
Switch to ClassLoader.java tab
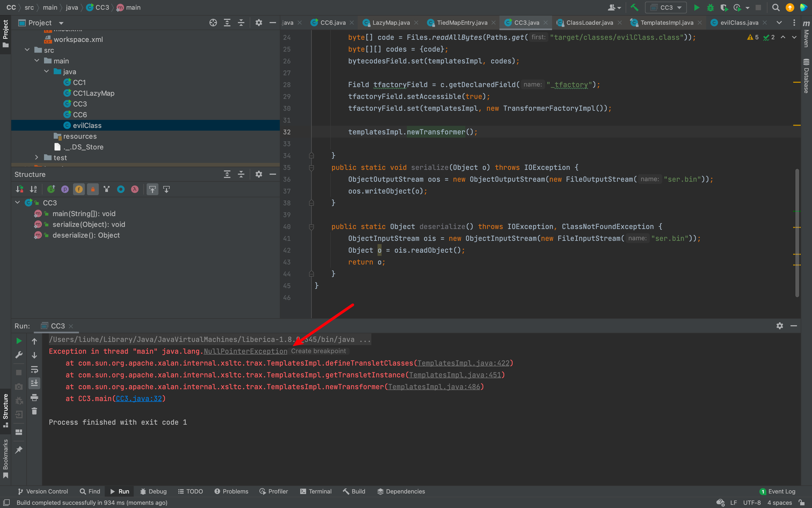click(589, 23)
